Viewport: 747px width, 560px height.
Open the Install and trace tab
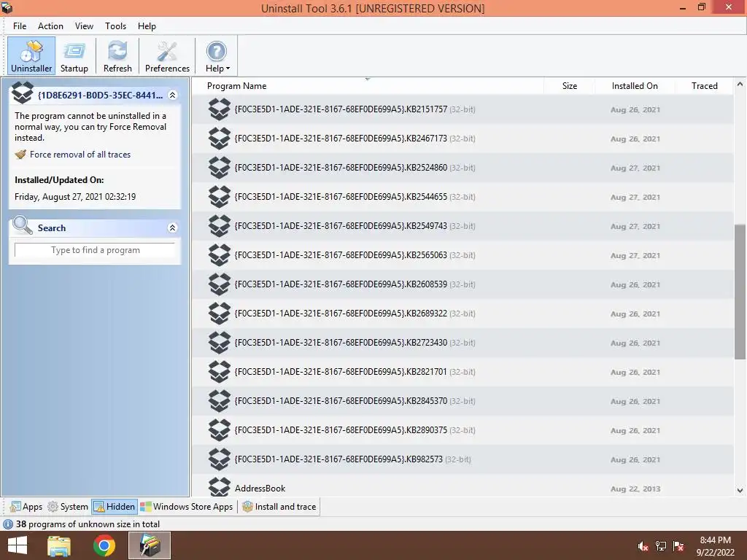point(279,507)
